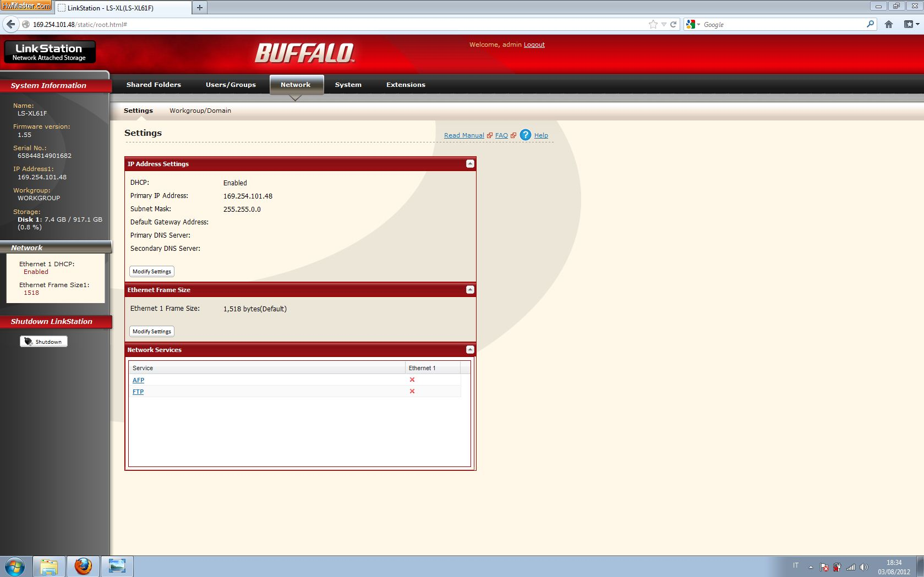
Task: Collapse the IP Address Settings panel
Action: [x=470, y=164]
